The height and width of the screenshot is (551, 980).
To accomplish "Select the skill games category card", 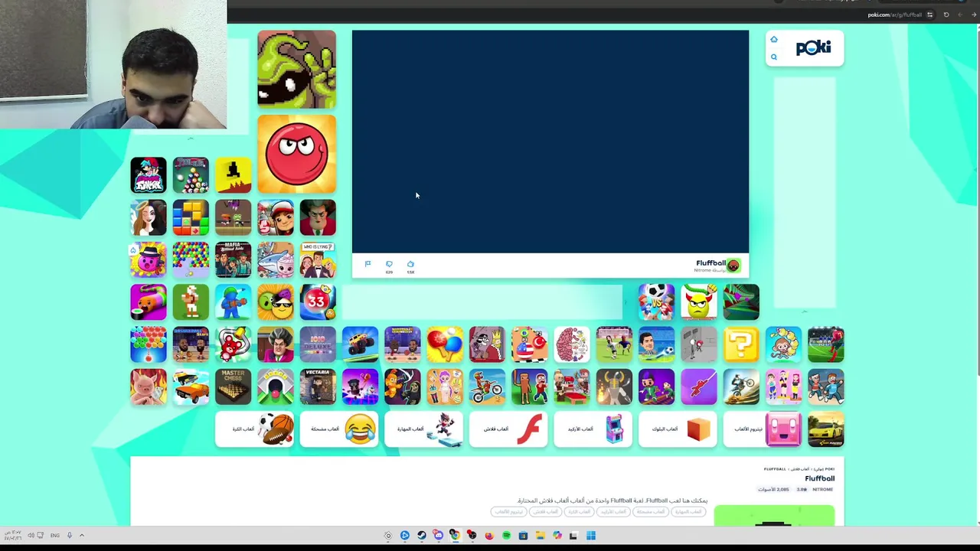I will tap(424, 429).
